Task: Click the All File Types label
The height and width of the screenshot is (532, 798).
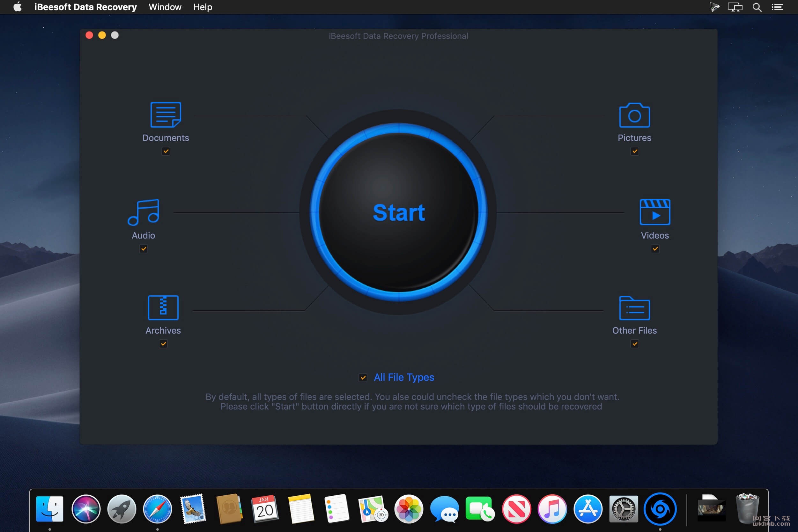Action: (x=404, y=377)
